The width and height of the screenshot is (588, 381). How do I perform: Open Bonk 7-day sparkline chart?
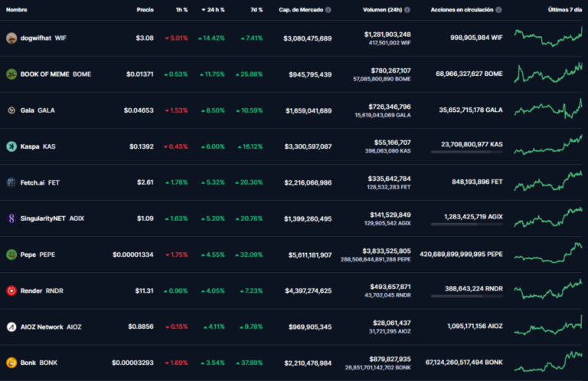pyautogui.click(x=548, y=361)
